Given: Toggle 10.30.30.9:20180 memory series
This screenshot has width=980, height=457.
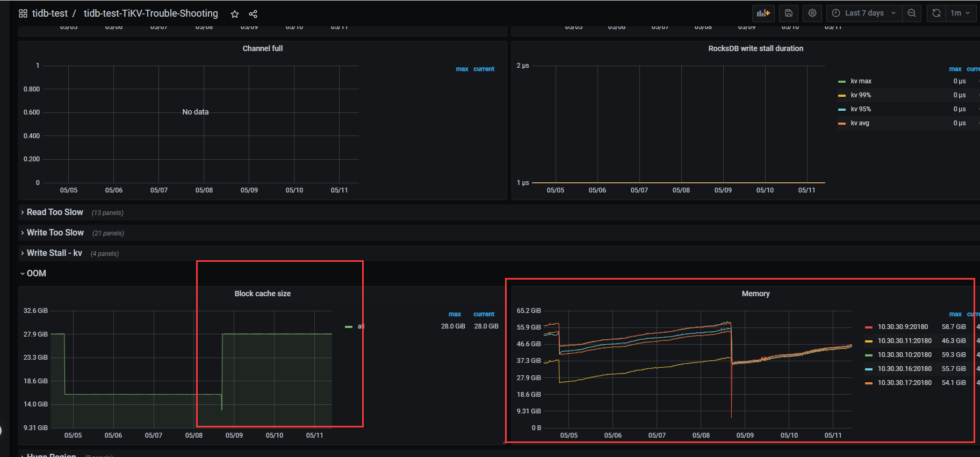Looking at the screenshot, I should [x=903, y=327].
